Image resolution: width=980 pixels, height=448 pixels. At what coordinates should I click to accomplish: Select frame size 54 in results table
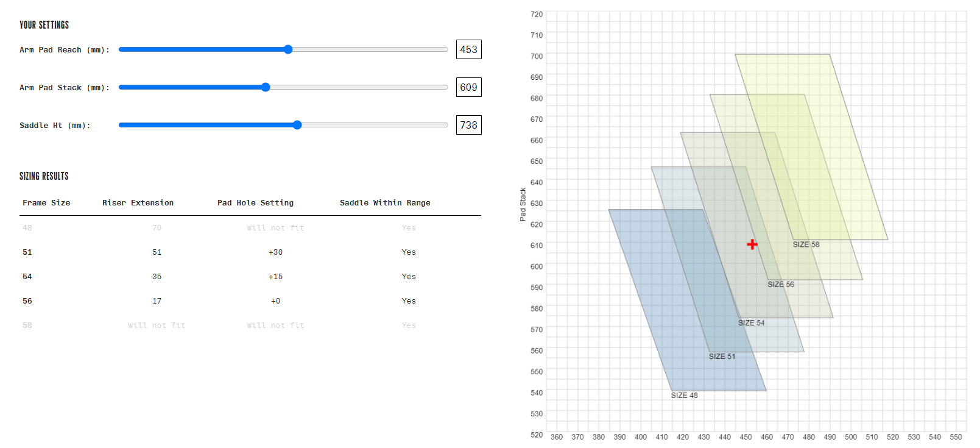27,277
